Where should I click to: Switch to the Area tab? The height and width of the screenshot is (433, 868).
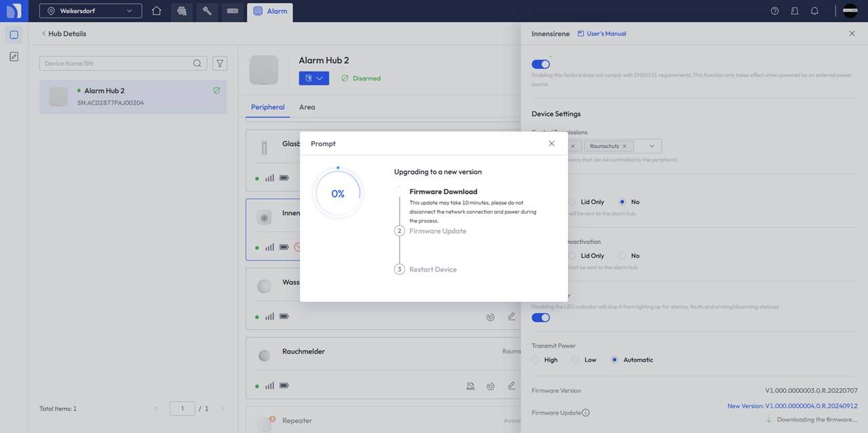click(307, 107)
